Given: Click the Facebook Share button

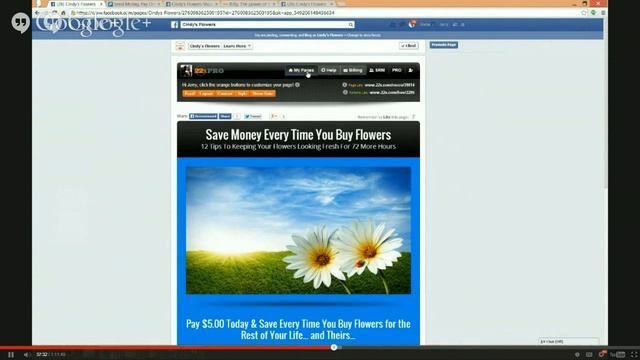Looking at the screenshot, I should 225,116.
